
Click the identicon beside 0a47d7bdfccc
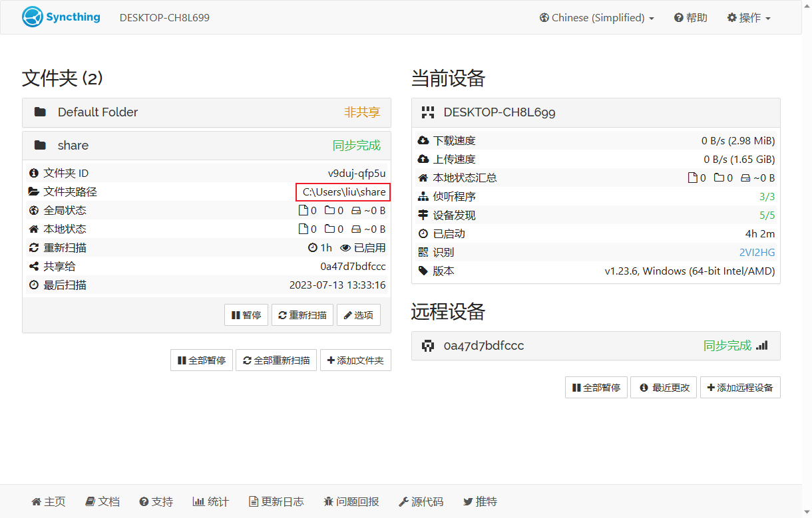(428, 346)
